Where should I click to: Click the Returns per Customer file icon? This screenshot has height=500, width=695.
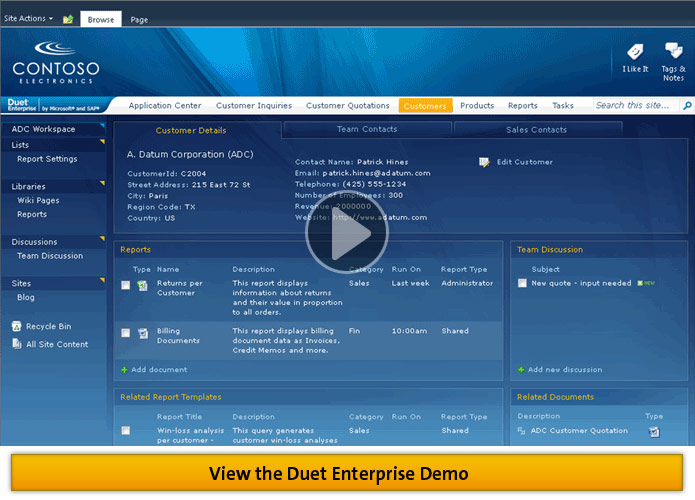point(142,285)
